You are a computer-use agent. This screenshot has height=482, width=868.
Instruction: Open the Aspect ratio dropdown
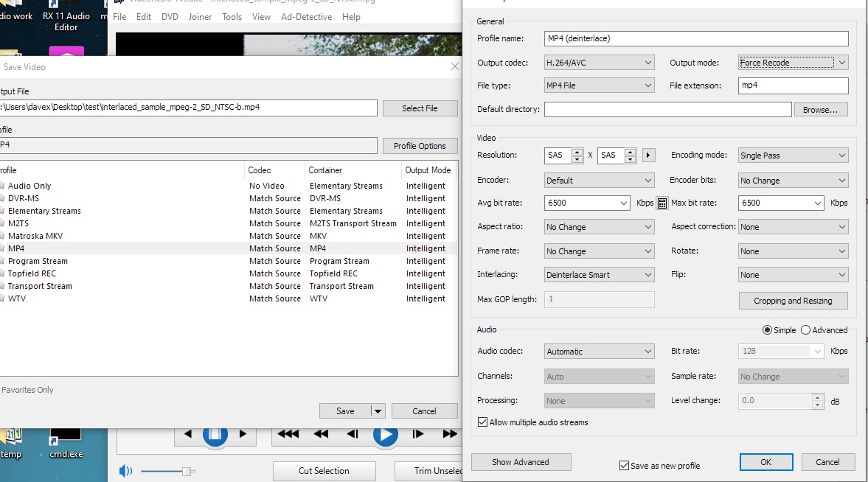coord(599,227)
